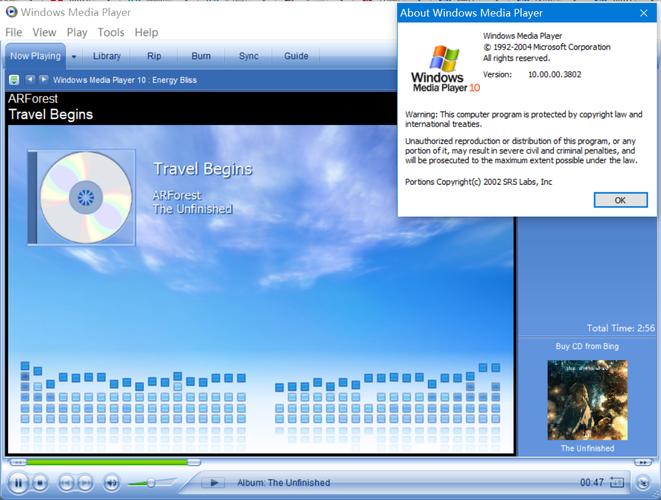Select the previous visualization arrow
This screenshot has height=500, width=661.
[30, 79]
